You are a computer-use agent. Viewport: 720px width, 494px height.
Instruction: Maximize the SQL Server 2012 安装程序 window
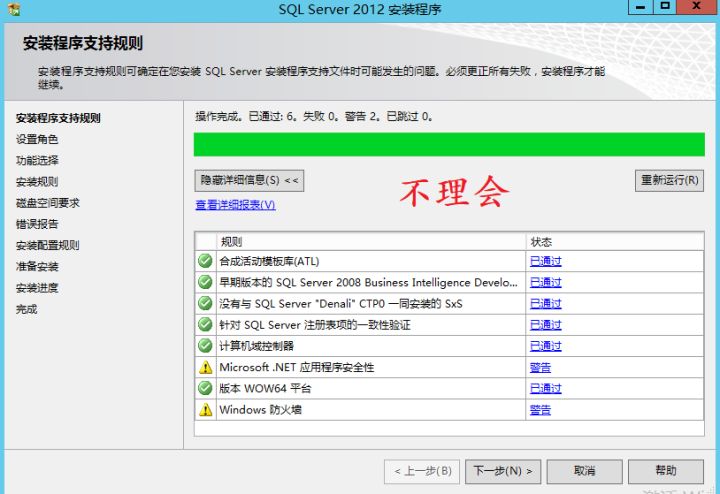coord(665,7)
